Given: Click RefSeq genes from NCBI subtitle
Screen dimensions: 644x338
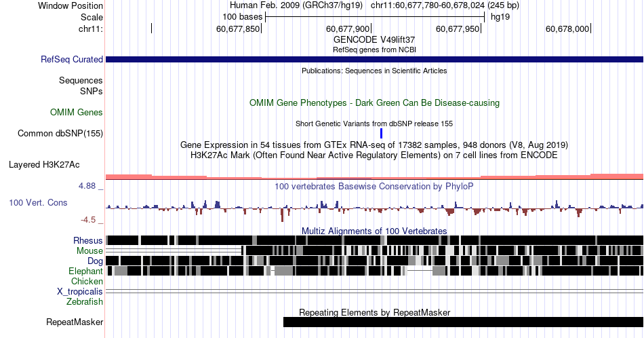Looking at the screenshot, I should coord(374,50).
